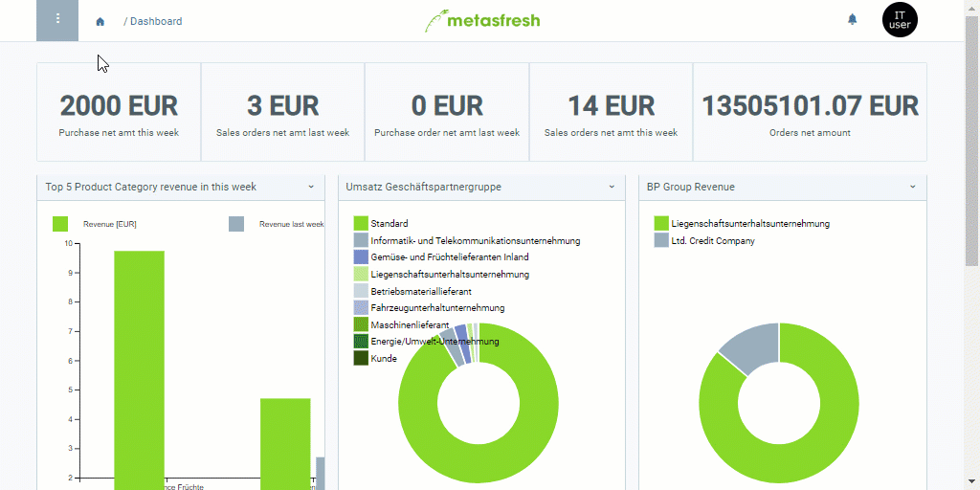The image size is (980, 490).
Task: Open the IT user avatar menu
Action: (900, 20)
